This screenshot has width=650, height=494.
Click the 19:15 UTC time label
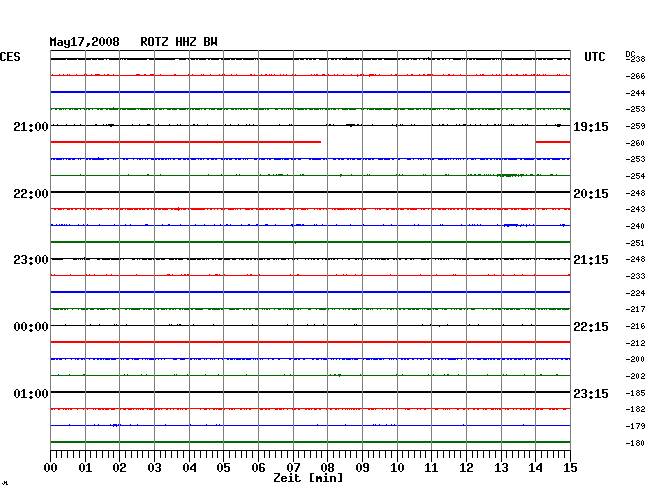click(591, 127)
